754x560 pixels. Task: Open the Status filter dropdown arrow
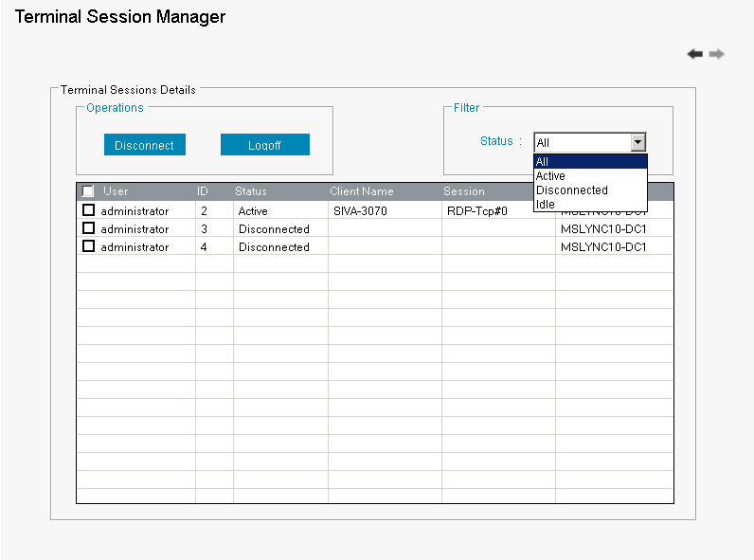point(637,142)
